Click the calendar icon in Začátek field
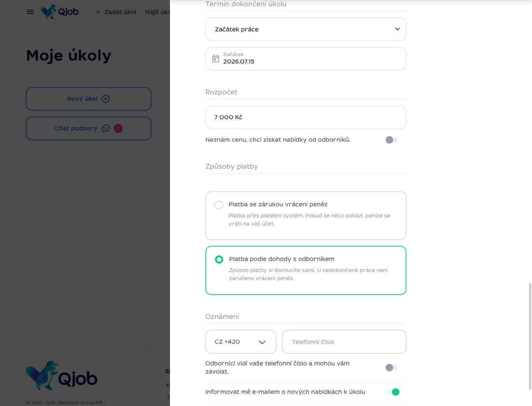Screen dimensions: 532x406 point(216,59)
